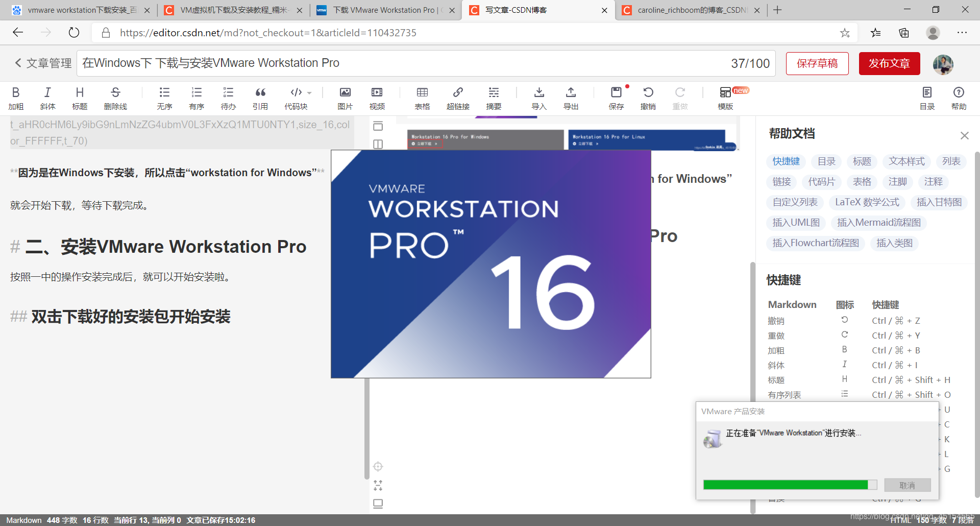Apply italic with 斜体 toolbar icon
Viewport: 980px width, 526px height.
pos(47,98)
